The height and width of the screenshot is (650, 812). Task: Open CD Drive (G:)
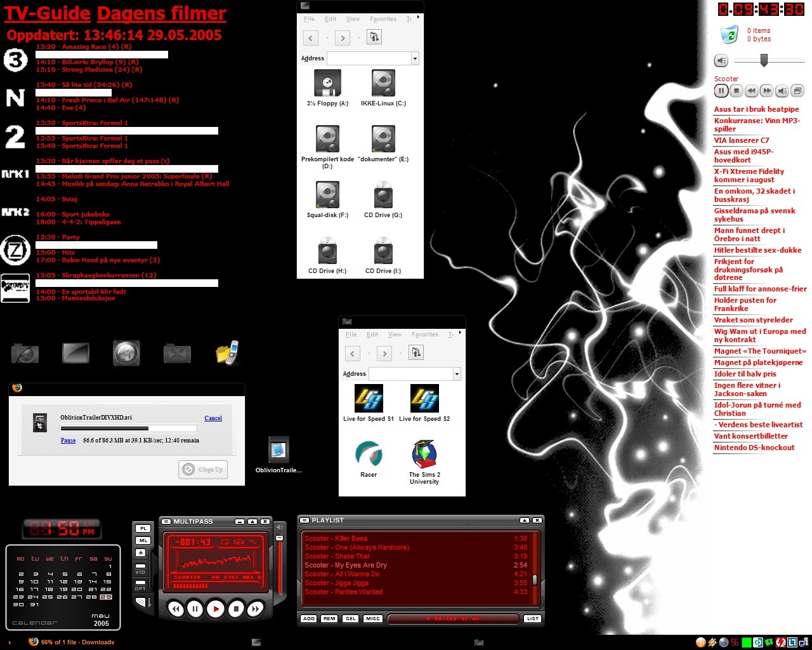383,199
